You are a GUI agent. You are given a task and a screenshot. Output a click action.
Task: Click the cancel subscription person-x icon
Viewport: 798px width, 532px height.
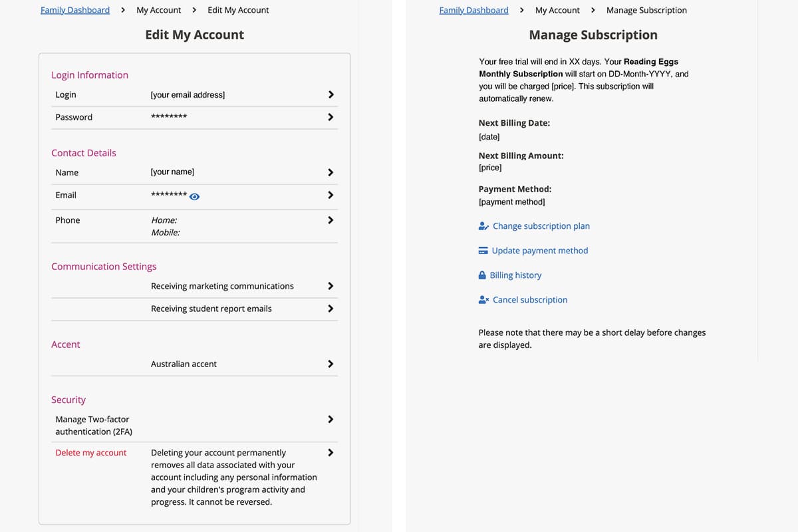[x=483, y=299]
